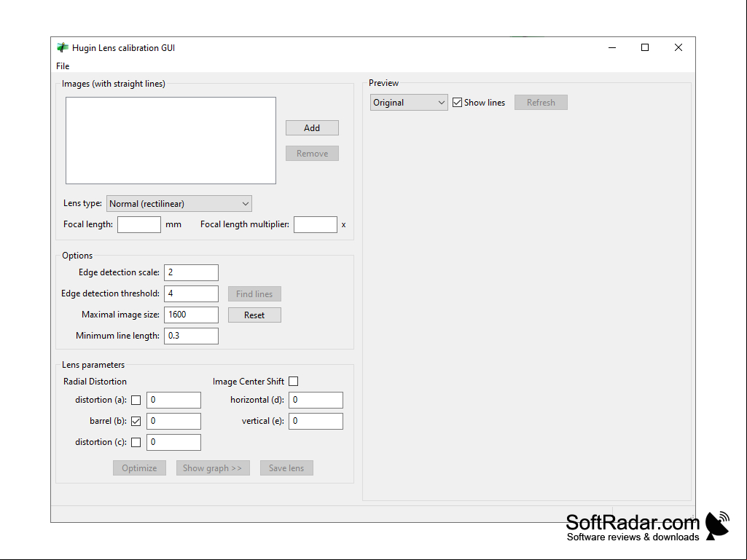The height and width of the screenshot is (560, 747).
Task: Click the Edge detection threshold field
Action: [191, 293]
